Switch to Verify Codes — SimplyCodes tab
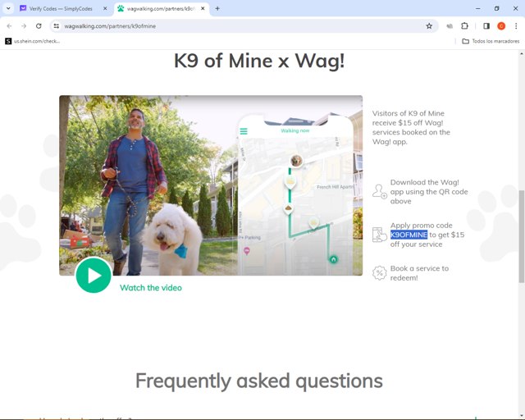Image resolution: width=525 pixels, height=420 pixels. click(x=60, y=9)
